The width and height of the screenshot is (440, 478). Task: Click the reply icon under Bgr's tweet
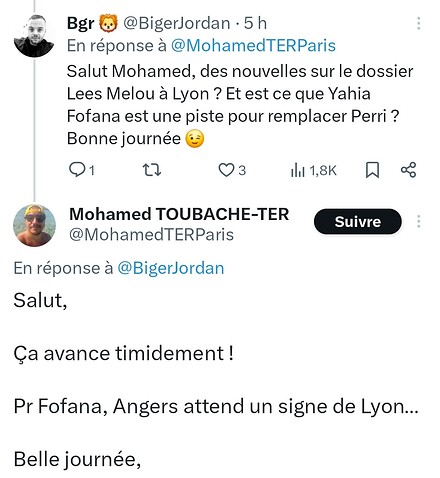click(77, 170)
